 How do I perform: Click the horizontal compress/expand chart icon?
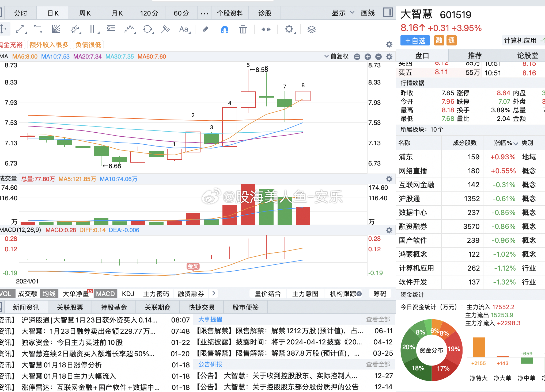click(x=266, y=29)
